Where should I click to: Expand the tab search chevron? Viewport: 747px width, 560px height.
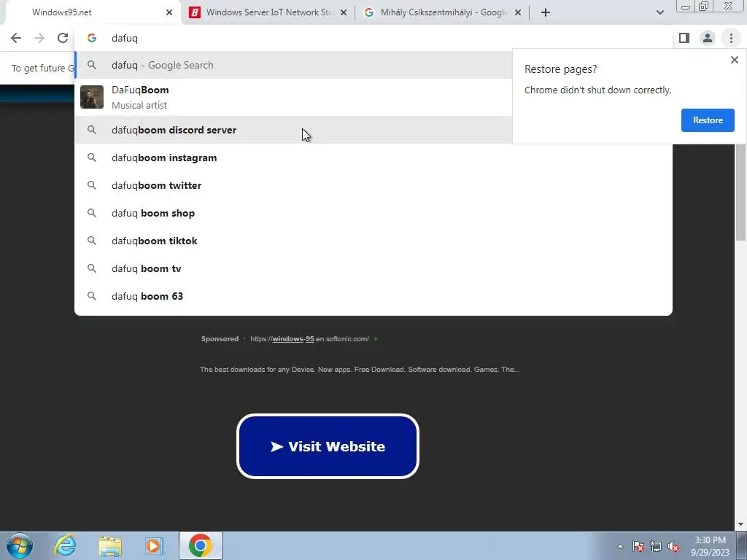pyautogui.click(x=659, y=12)
